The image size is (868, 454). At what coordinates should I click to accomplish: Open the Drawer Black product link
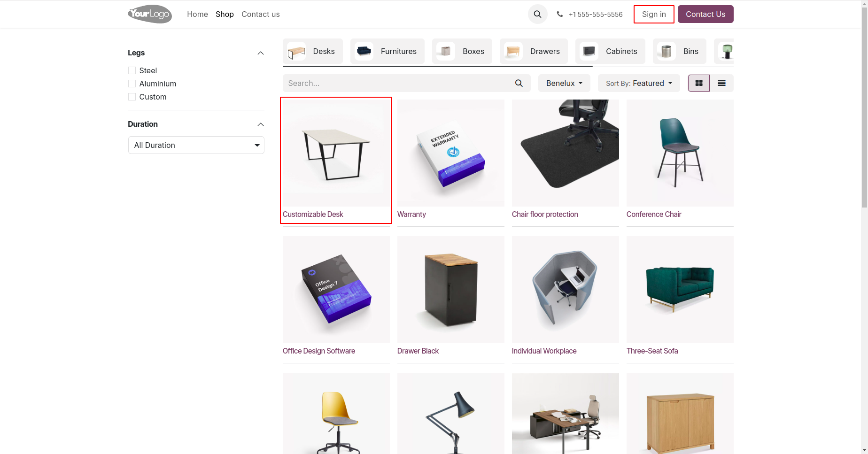coord(418,351)
